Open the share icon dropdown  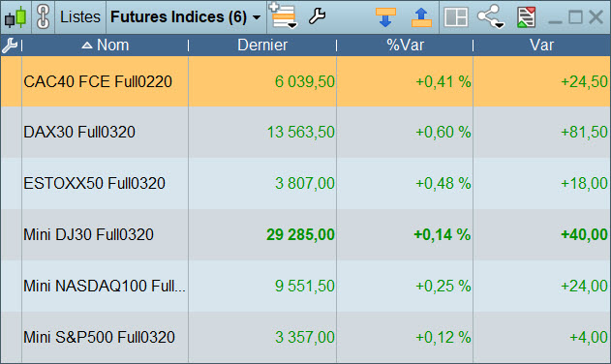pos(491,16)
